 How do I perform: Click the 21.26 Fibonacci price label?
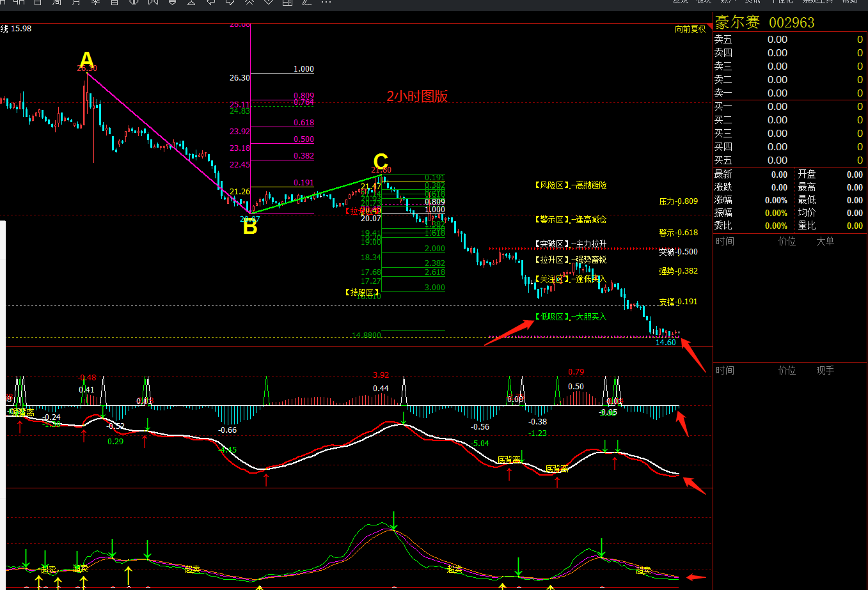click(x=240, y=192)
